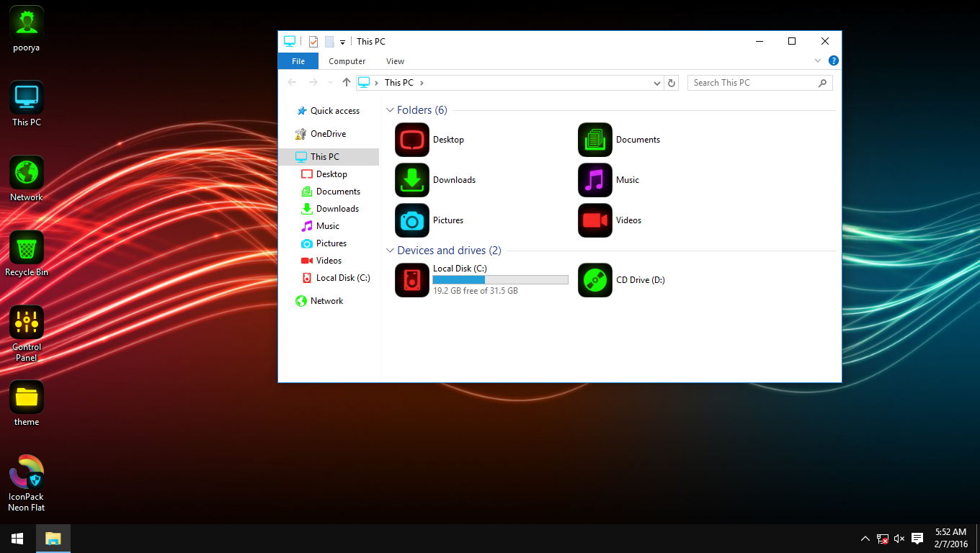Open File Explorer from the taskbar
Image resolution: width=980 pixels, height=553 pixels.
pyautogui.click(x=53, y=538)
